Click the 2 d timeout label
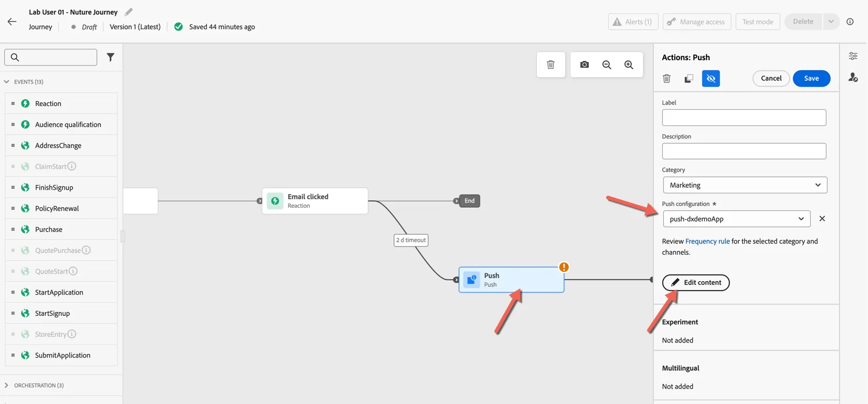Image resolution: width=868 pixels, height=404 pixels. pos(411,240)
